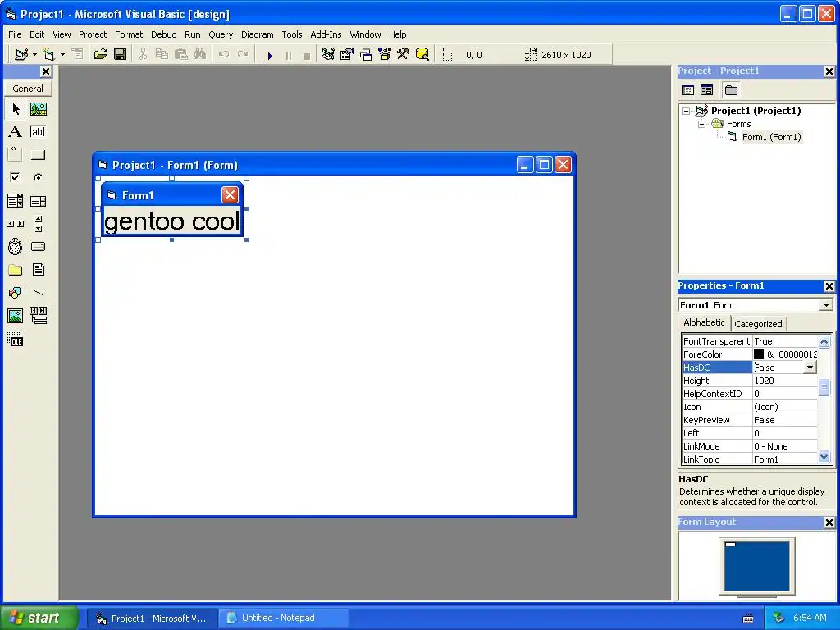840x630 pixels.
Task: Click View Code in Project panel
Action: [688, 90]
